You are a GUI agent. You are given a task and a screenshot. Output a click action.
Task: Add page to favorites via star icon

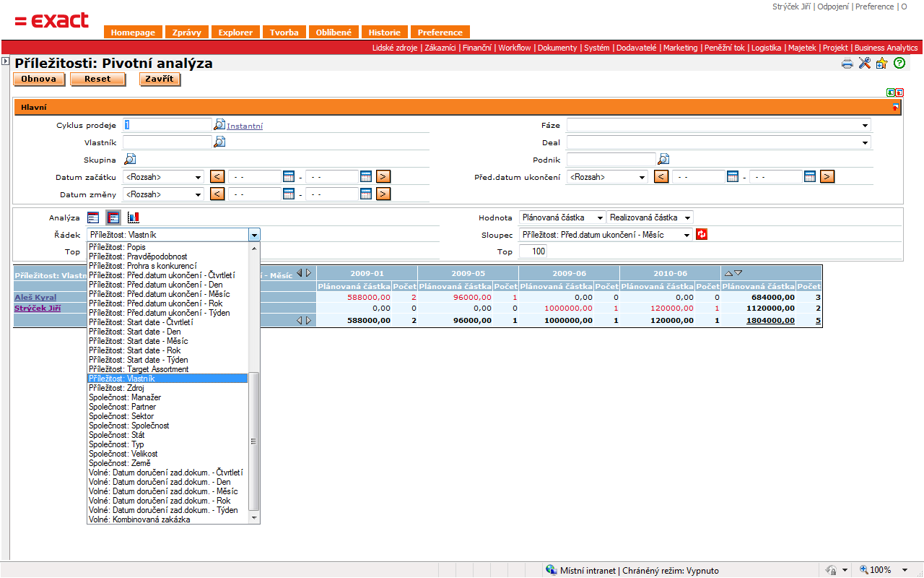click(x=881, y=64)
